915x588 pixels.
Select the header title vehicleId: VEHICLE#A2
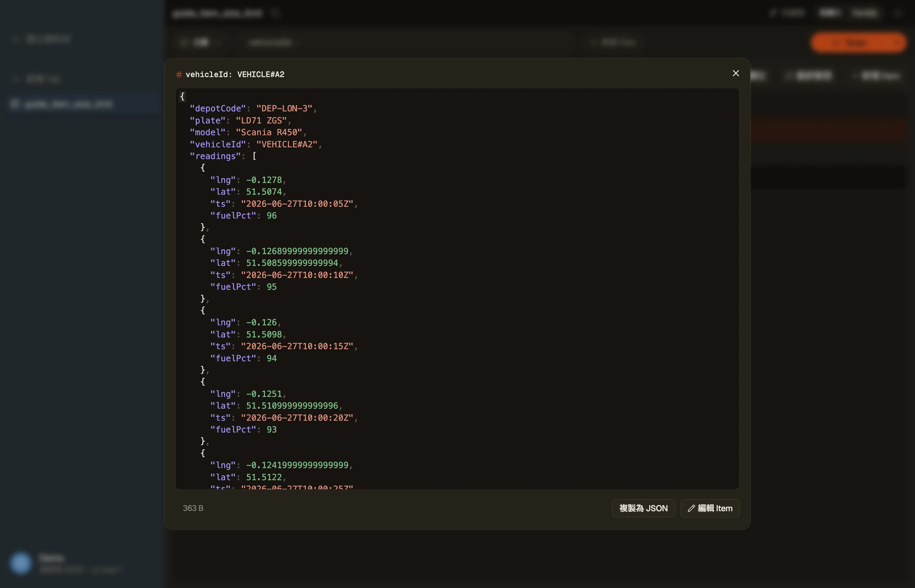point(235,74)
